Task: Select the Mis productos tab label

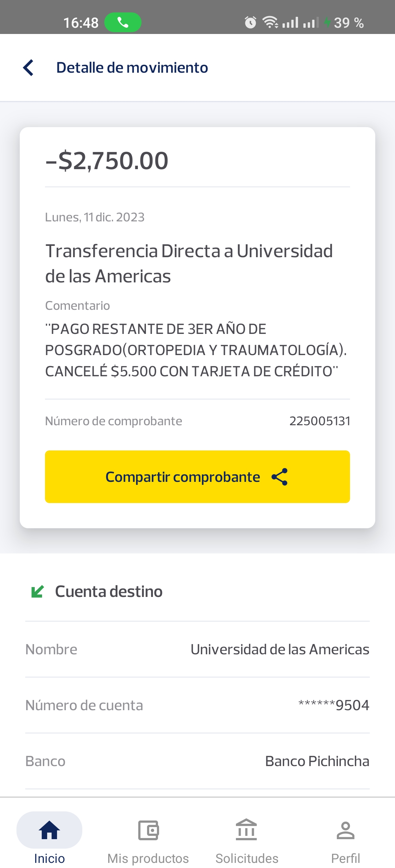Action: tap(148, 858)
